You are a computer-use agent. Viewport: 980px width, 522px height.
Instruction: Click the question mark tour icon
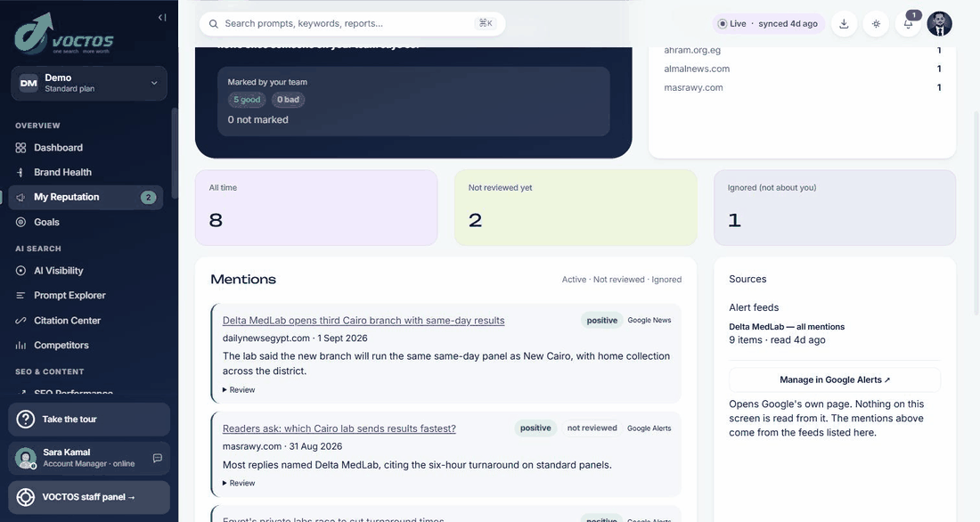click(26, 420)
